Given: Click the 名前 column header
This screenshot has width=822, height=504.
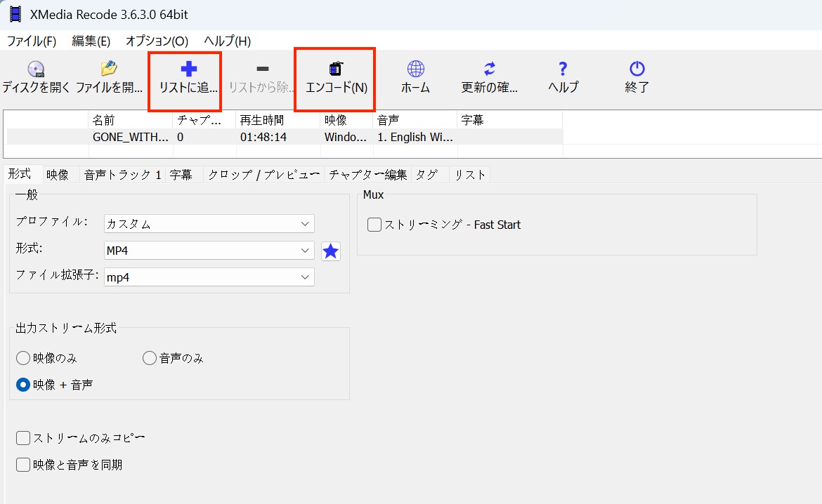Looking at the screenshot, I should (131, 120).
